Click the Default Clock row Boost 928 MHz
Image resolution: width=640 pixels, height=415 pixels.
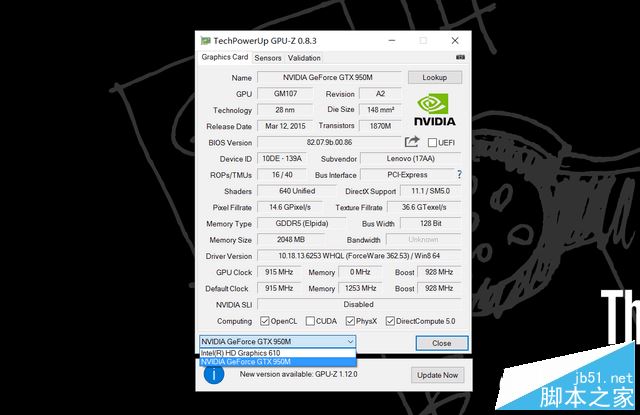(439, 288)
